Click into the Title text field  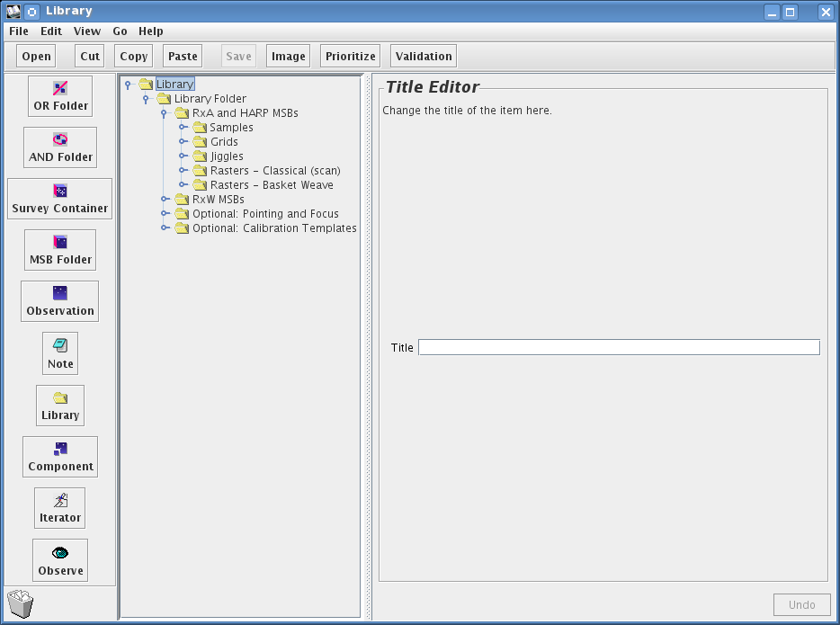coord(619,347)
